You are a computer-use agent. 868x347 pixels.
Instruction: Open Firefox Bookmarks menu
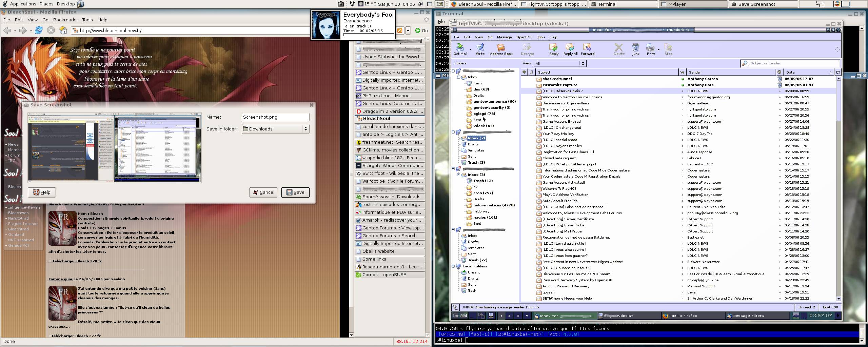pyautogui.click(x=65, y=20)
